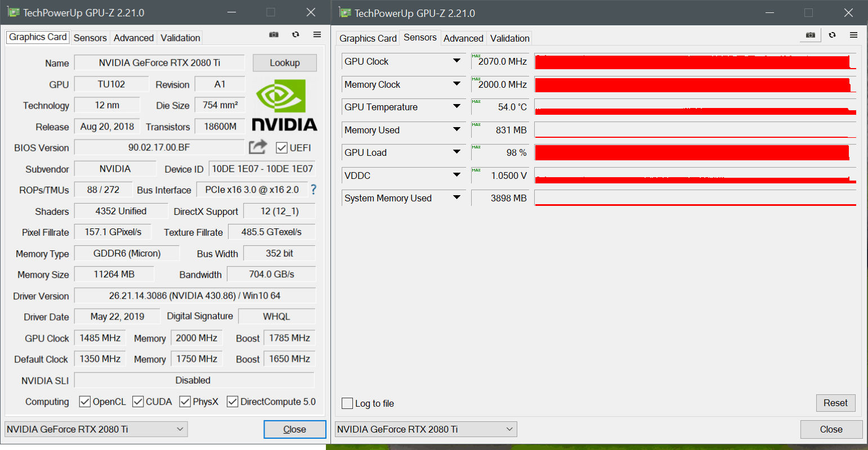Click the GPU Load reading 98 %
The image size is (868, 450).
click(x=500, y=152)
